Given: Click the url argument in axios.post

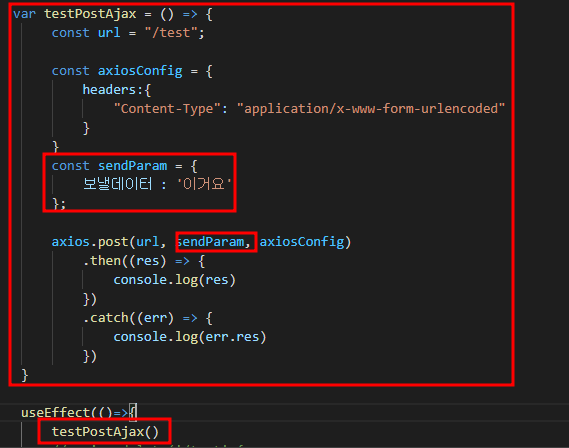Looking at the screenshot, I should pos(147,242).
